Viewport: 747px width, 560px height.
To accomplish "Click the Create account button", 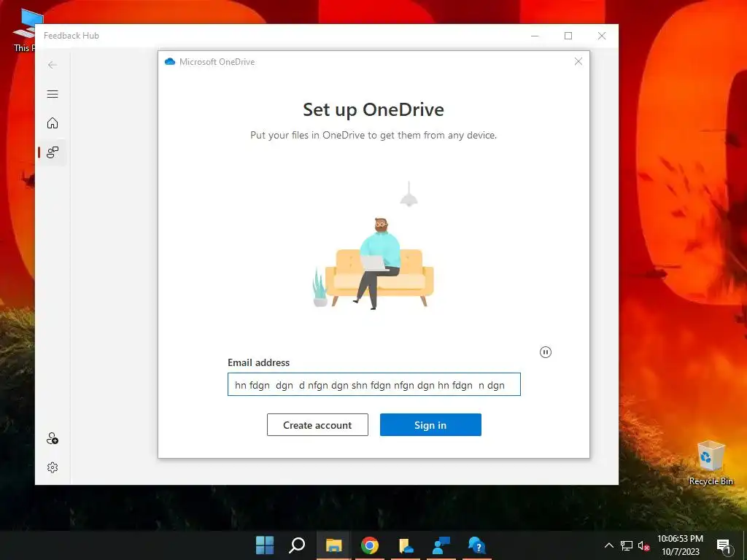I will [317, 425].
